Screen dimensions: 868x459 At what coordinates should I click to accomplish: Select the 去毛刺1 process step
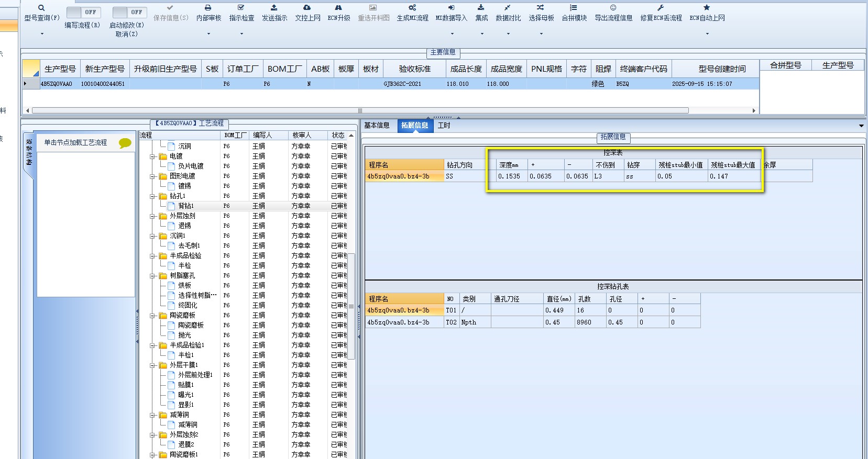(189, 246)
